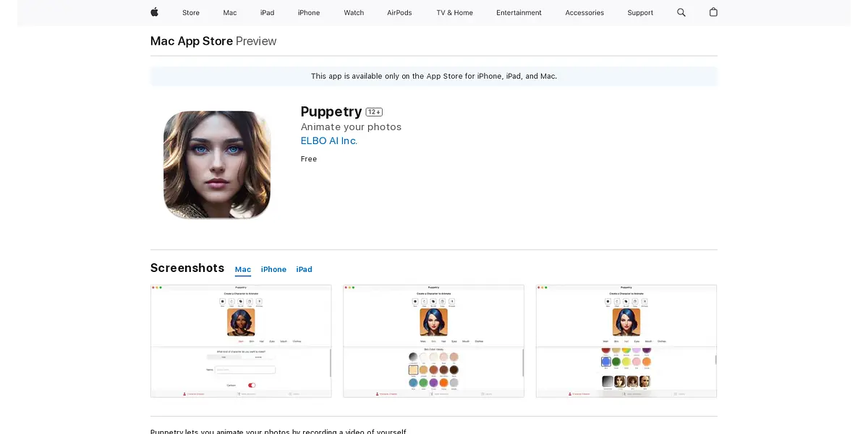Image resolution: width=868 pixels, height=434 pixels.
Task: Open the AirPods menu item
Action: [399, 13]
